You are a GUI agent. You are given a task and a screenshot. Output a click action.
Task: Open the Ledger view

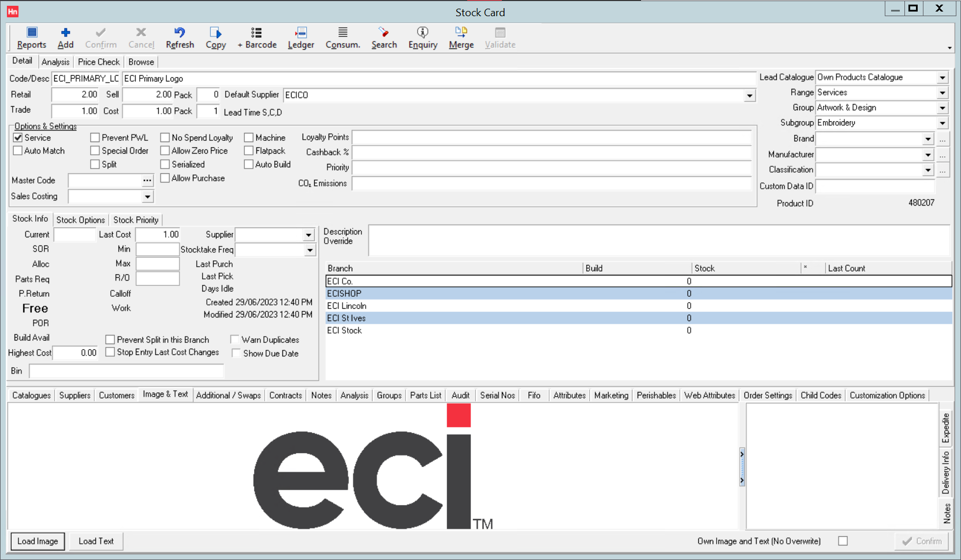(x=301, y=38)
